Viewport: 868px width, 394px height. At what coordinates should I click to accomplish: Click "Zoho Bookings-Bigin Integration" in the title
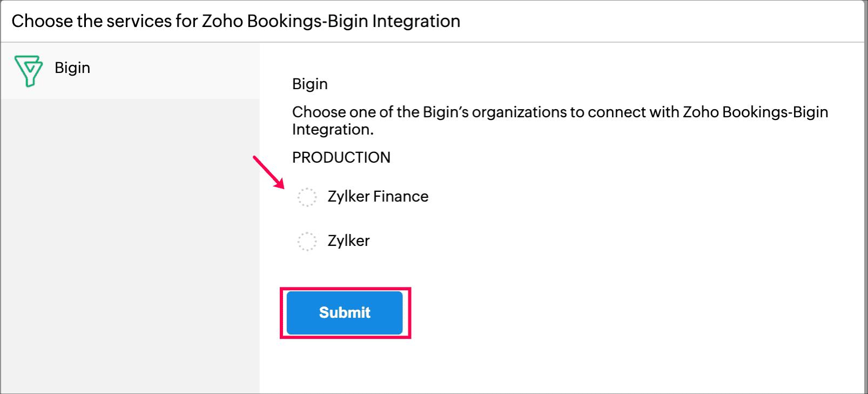click(331, 21)
